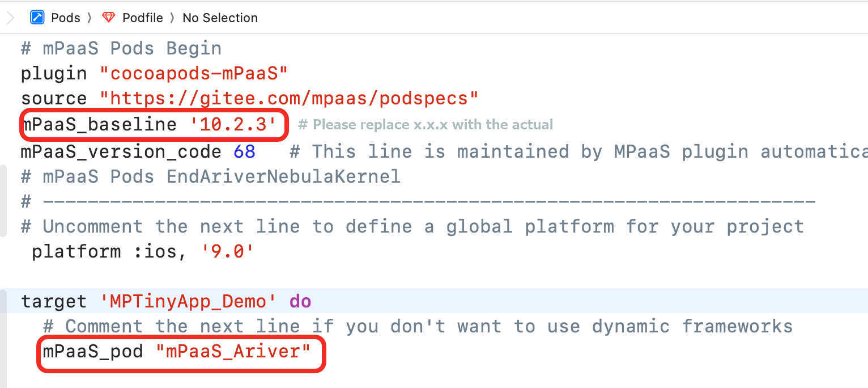Viewport: 868px width, 388px height.
Task: Open the No Selection breadcrumb menu
Action: [220, 18]
